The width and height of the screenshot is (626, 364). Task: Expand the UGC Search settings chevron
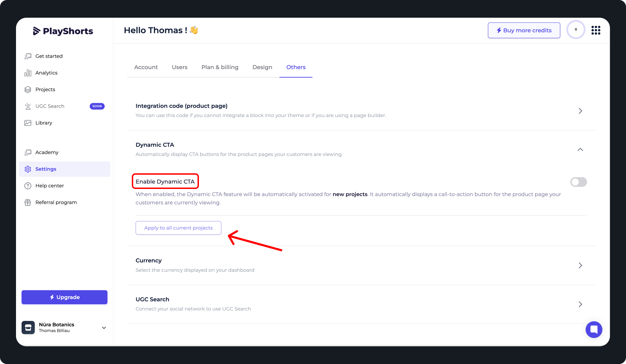tap(580, 304)
